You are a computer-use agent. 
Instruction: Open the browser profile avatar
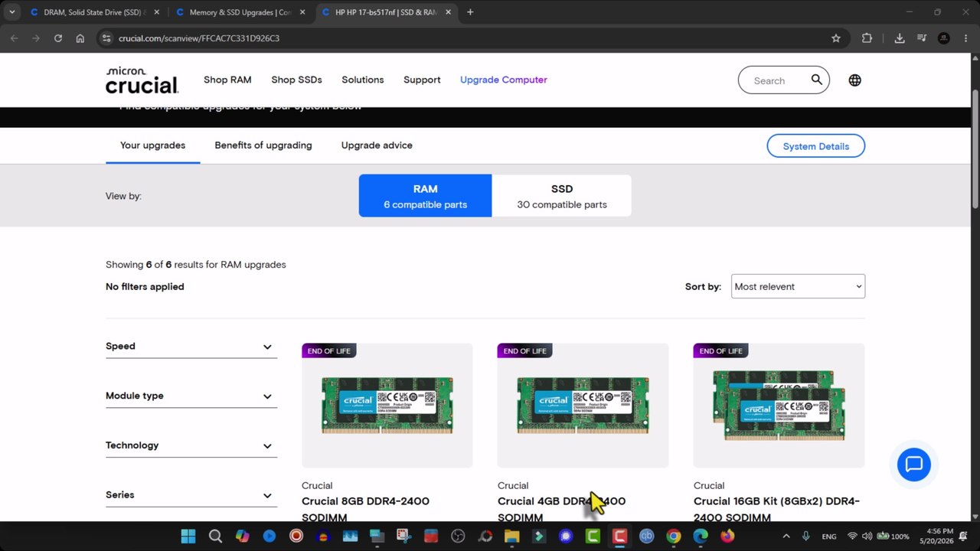(944, 38)
